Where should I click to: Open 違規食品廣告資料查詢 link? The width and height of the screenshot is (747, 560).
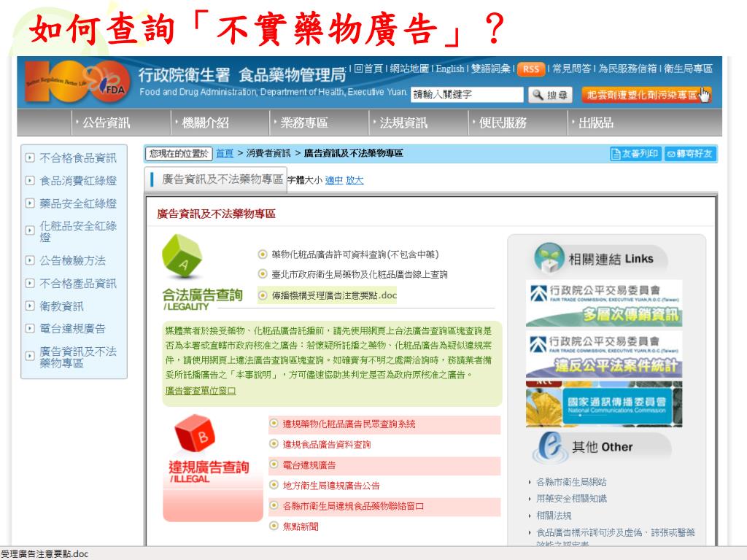[x=326, y=444]
